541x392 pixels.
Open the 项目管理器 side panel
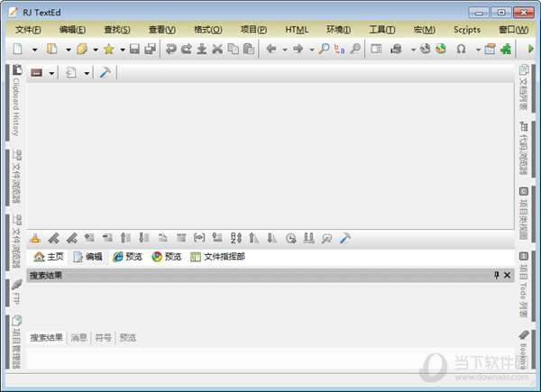tap(16, 342)
